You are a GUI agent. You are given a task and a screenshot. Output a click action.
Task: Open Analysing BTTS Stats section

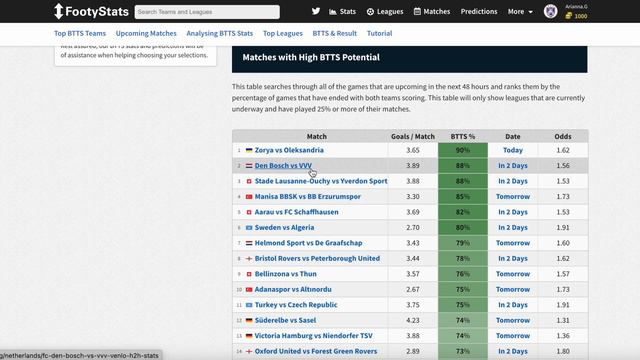tap(220, 33)
